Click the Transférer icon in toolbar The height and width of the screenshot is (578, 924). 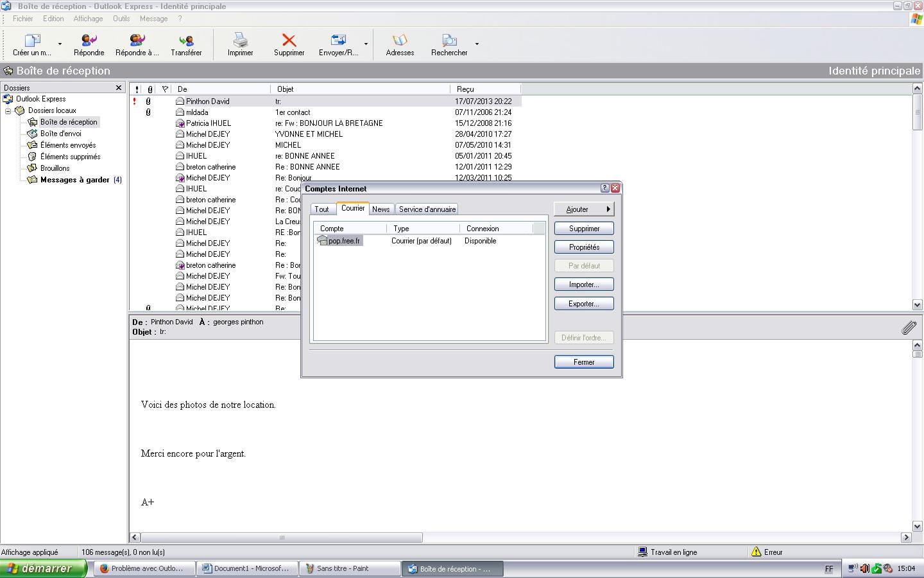(x=186, y=41)
